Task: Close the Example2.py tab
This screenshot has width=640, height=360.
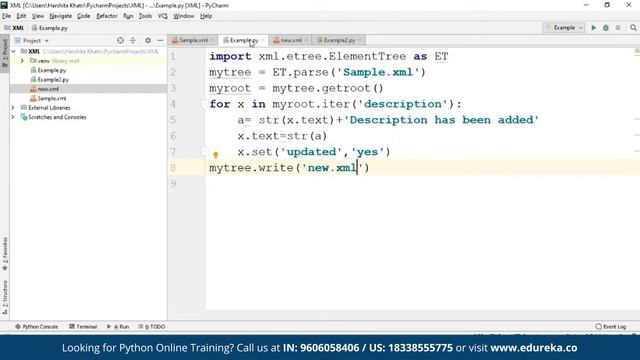Action: (x=360, y=40)
